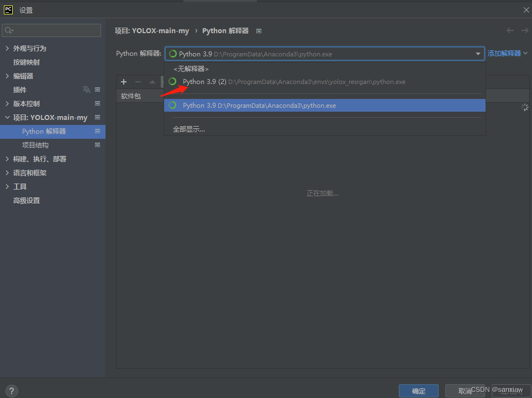The width and height of the screenshot is (532, 398).
Task: Open the 项目结构 settings page
Action: coord(35,145)
